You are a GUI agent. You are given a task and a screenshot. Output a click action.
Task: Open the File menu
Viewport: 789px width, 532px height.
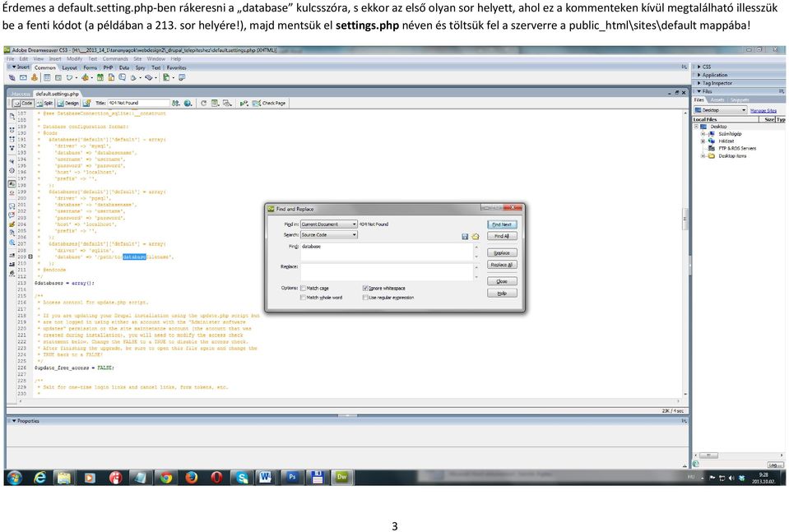tap(10, 59)
